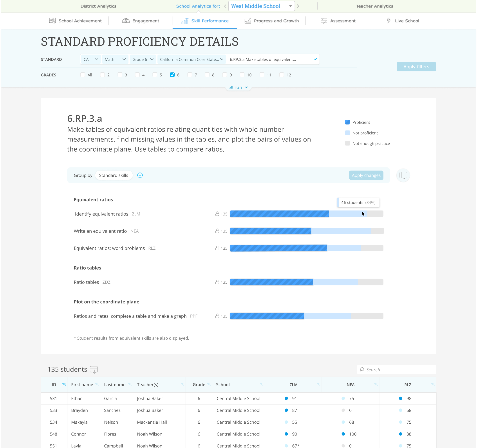The height and width of the screenshot is (448, 477).
Task: Enable the grade 7 checkbox
Action: coord(190,75)
